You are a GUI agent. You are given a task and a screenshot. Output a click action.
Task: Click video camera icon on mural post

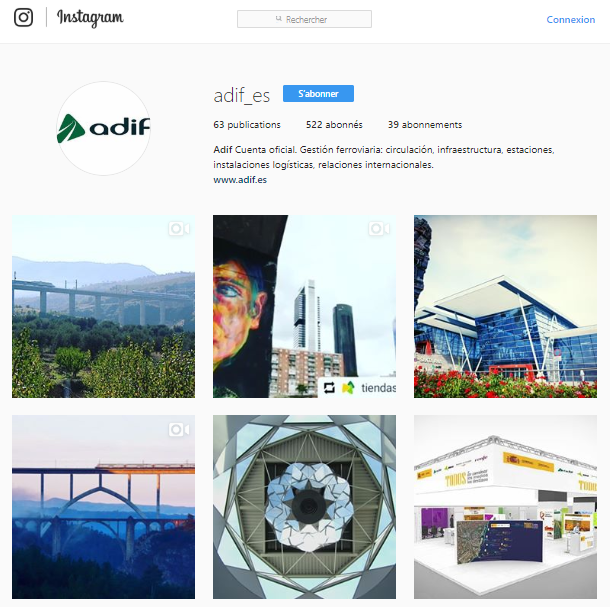[x=379, y=229]
